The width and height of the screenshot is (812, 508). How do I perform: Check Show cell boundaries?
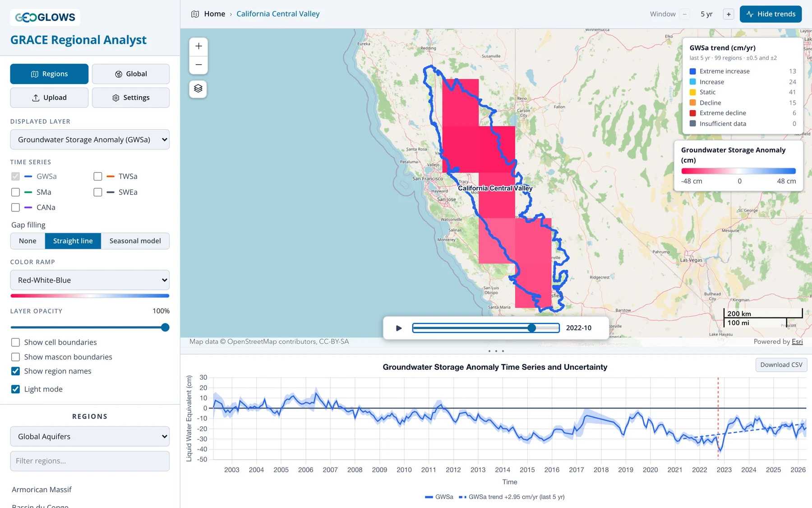15,342
